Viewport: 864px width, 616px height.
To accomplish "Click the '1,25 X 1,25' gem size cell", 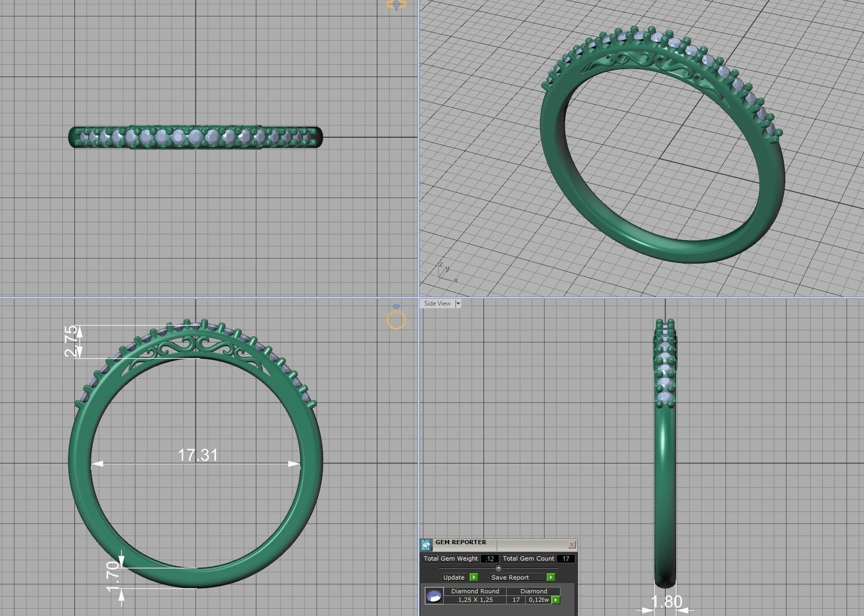I will point(475,600).
